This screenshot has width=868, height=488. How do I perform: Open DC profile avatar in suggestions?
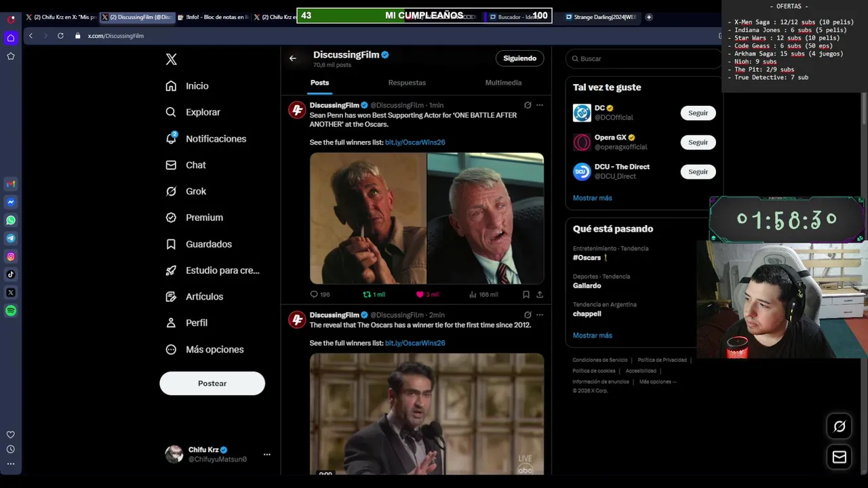point(582,113)
